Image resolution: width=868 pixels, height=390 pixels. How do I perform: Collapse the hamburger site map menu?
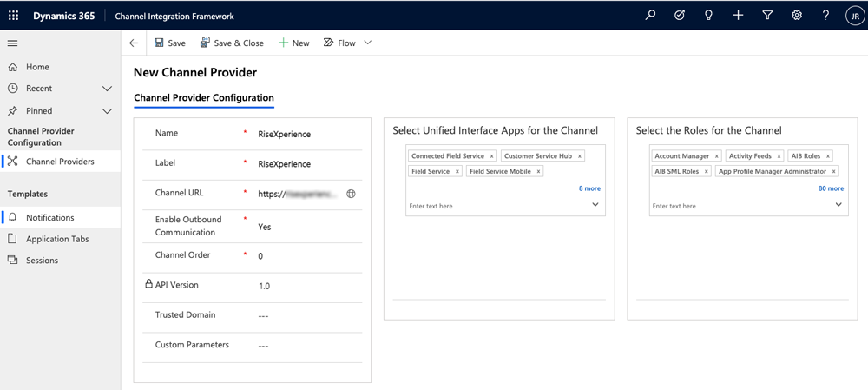tap(13, 43)
